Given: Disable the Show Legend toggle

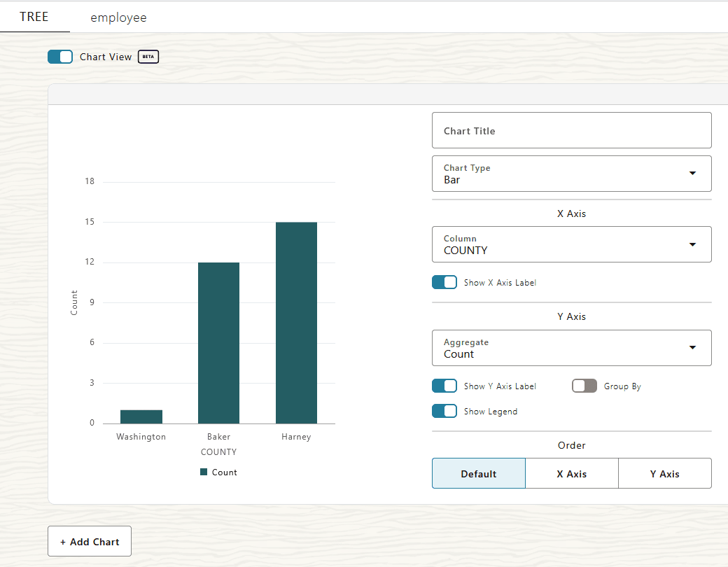Looking at the screenshot, I should 444,411.
